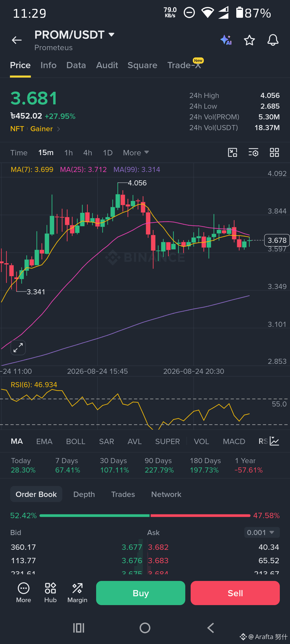
Task: Toggle the MA indicator
Action: 17,441
